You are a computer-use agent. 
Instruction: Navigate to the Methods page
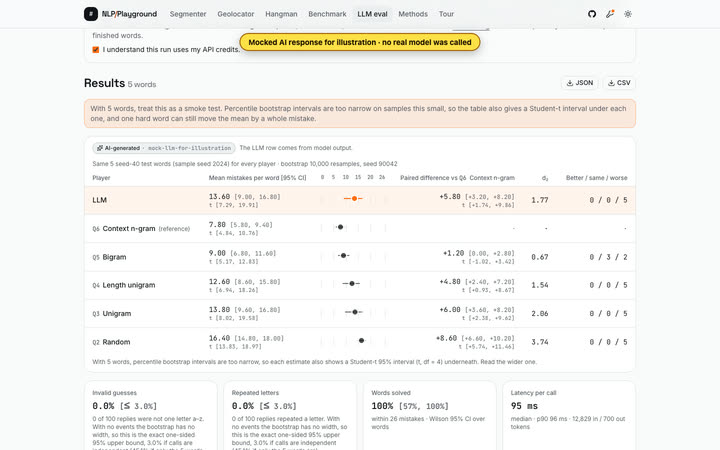(413, 14)
